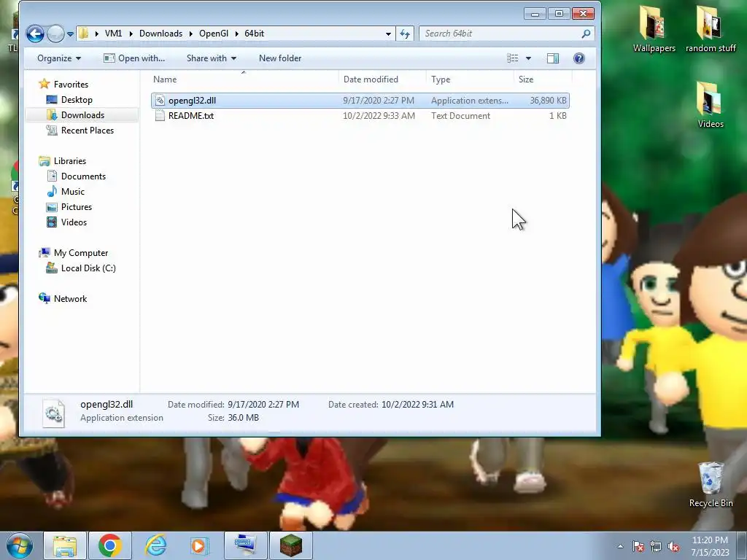
Task: Open the Pictures library
Action: (x=76, y=206)
